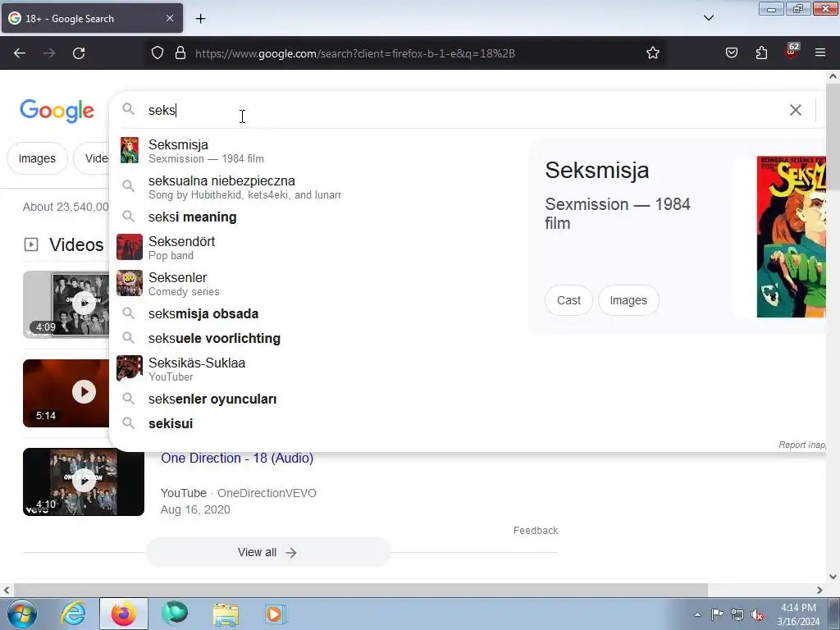Click the padlock site info icon

pyautogui.click(x=180, y=53)
